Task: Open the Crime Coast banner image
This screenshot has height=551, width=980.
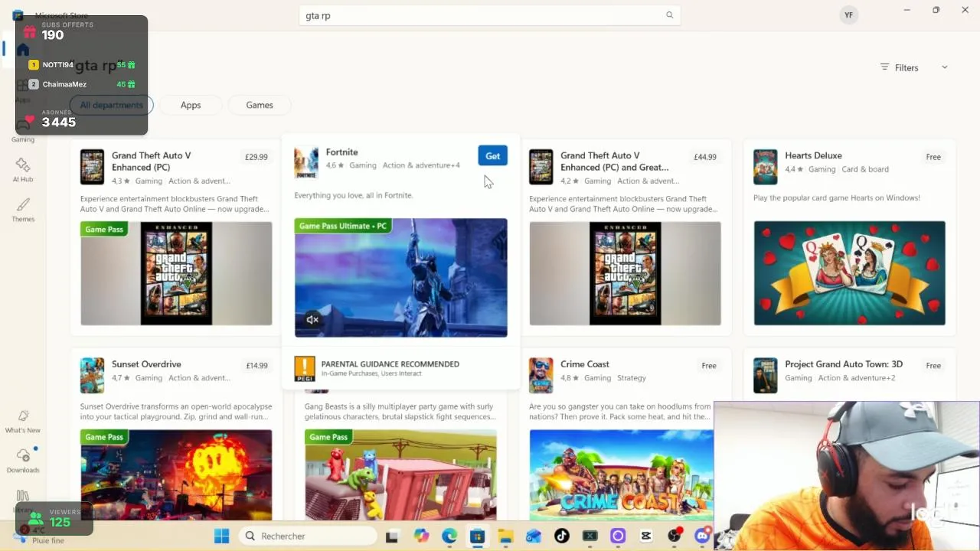Action: 621,474
